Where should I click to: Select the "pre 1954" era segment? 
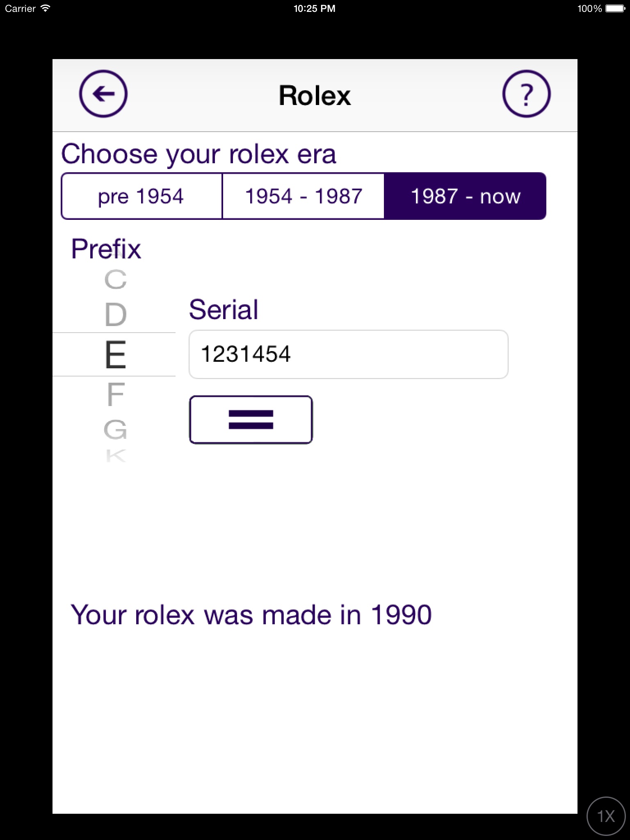(x=141, y=196)
